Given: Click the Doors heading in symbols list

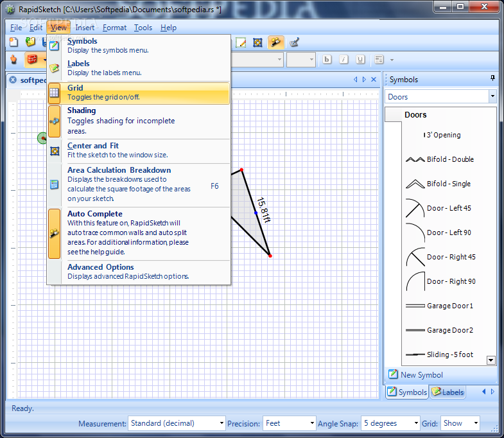Looking at the screenshot, I should [415, 115].
